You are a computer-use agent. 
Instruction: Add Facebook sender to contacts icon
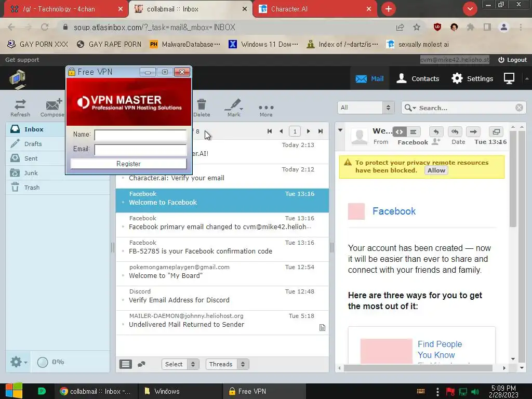[436, 142]
